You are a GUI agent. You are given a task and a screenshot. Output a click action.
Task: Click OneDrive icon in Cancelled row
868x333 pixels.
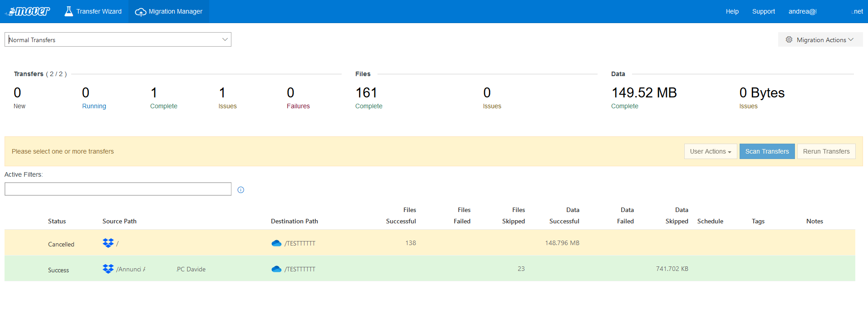click(x=276, y=243)
